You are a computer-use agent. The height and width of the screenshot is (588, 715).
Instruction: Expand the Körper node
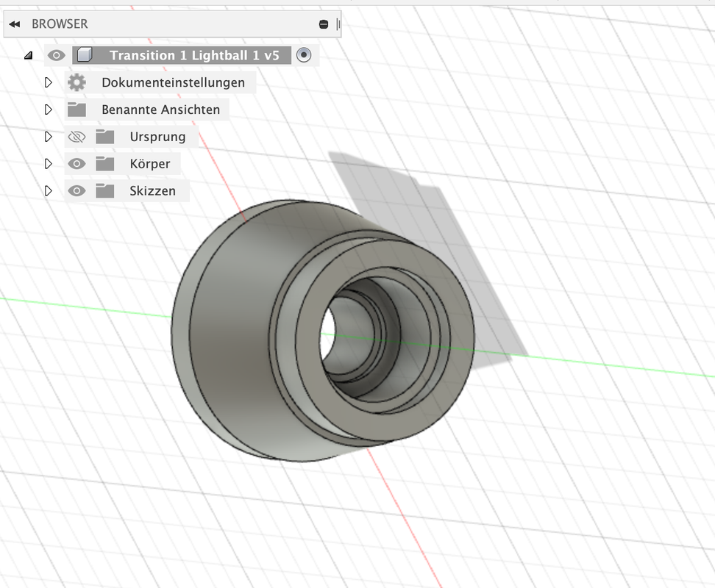[49, 163]
